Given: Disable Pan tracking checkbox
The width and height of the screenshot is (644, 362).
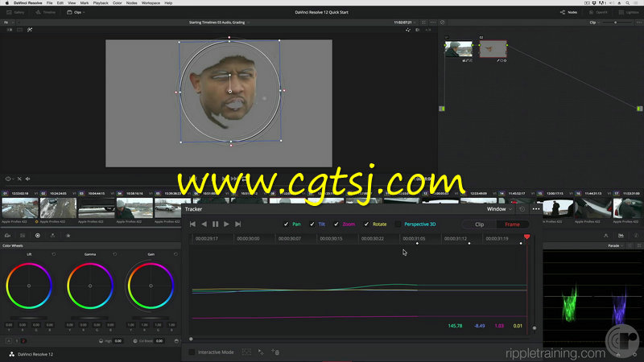Looking at the screenshot, I should (x=287, y=224).
